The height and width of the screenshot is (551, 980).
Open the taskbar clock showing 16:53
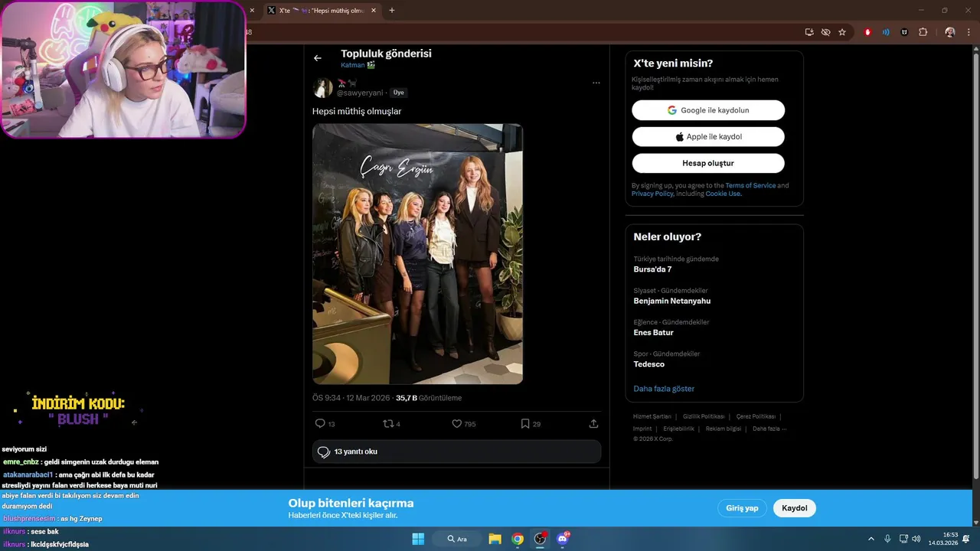(943, 539)
